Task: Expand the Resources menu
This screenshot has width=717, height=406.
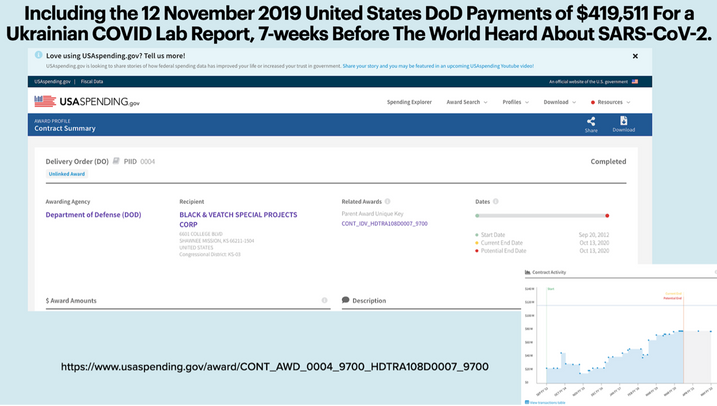Action: pos(610,102)
